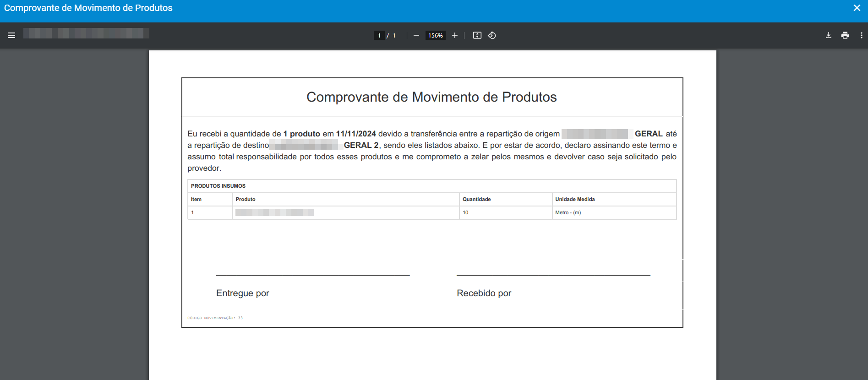Viewport: 868px width, 380px height.
Task: Click the date 11/11/2024 in the text
Action: click(x=356, y=134)
